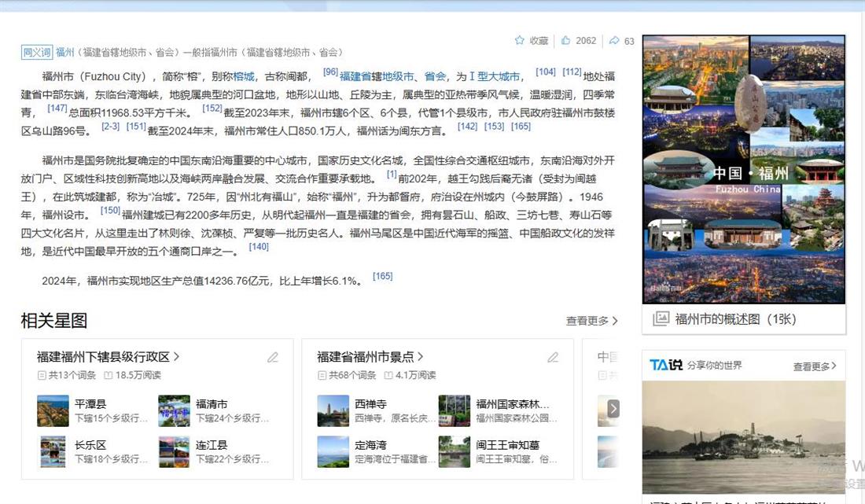
Task: Click the star 收藏 favorite icon
Action: 519,40
